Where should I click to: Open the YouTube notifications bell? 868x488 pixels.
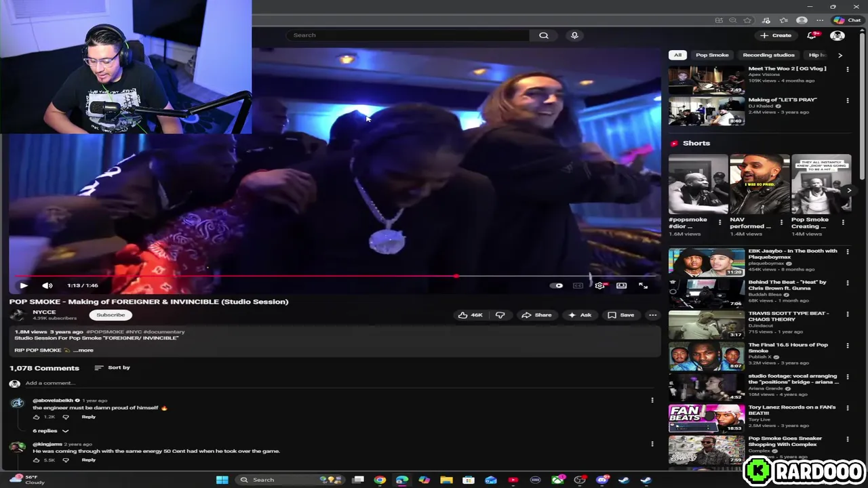(x=812, y=35)
